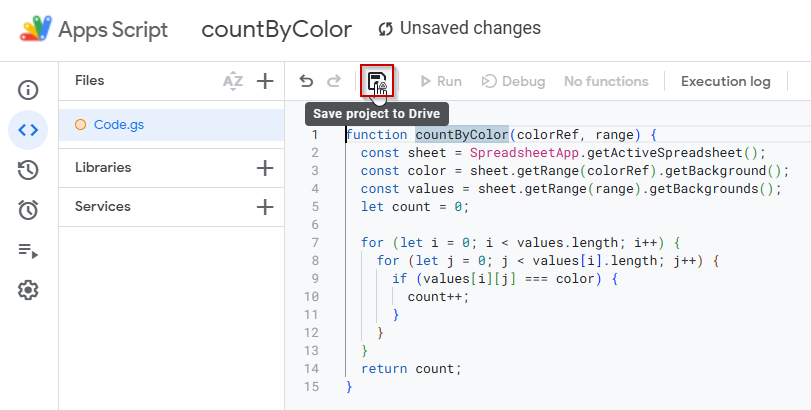The width and height of the screenshot is (811, 410).
Task: Click the Run button
Action: [x=441, y=81]
